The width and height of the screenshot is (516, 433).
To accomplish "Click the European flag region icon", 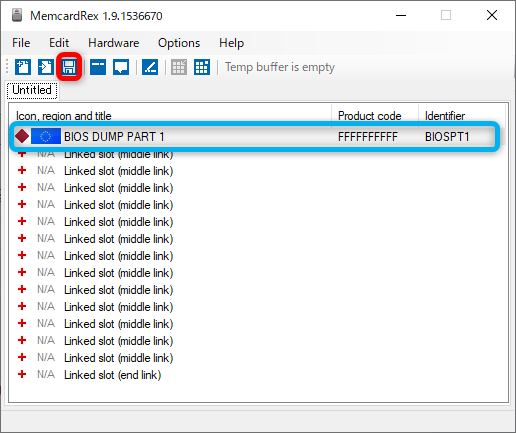I will point(46,136).
